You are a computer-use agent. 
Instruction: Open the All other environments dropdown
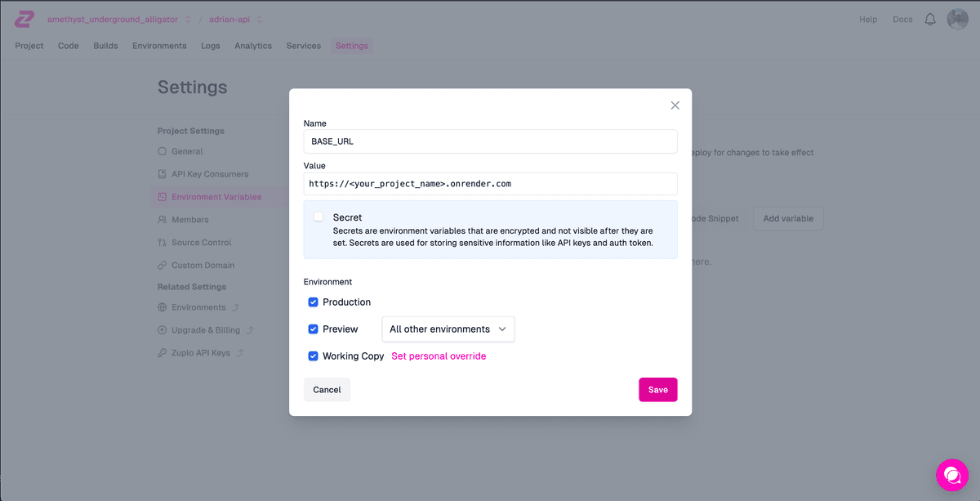448,329
